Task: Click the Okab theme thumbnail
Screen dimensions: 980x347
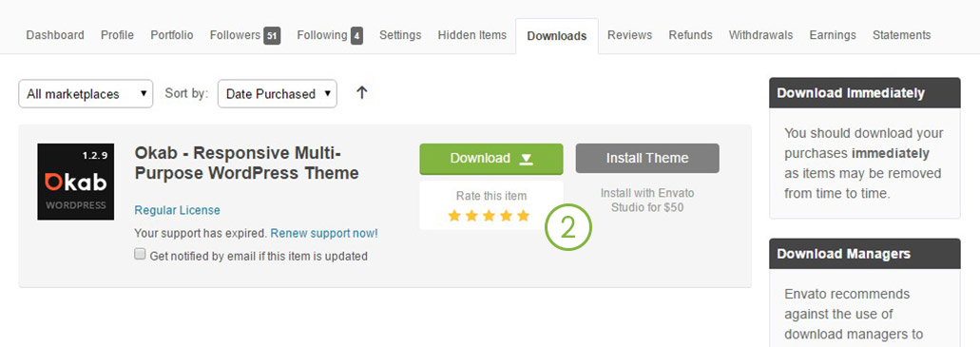Action: 76,182
